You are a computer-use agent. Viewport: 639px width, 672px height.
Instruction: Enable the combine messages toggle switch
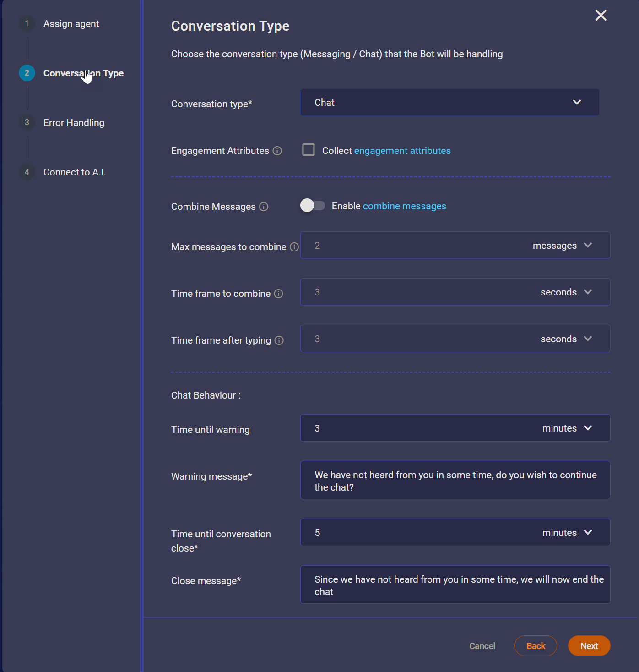313,206
